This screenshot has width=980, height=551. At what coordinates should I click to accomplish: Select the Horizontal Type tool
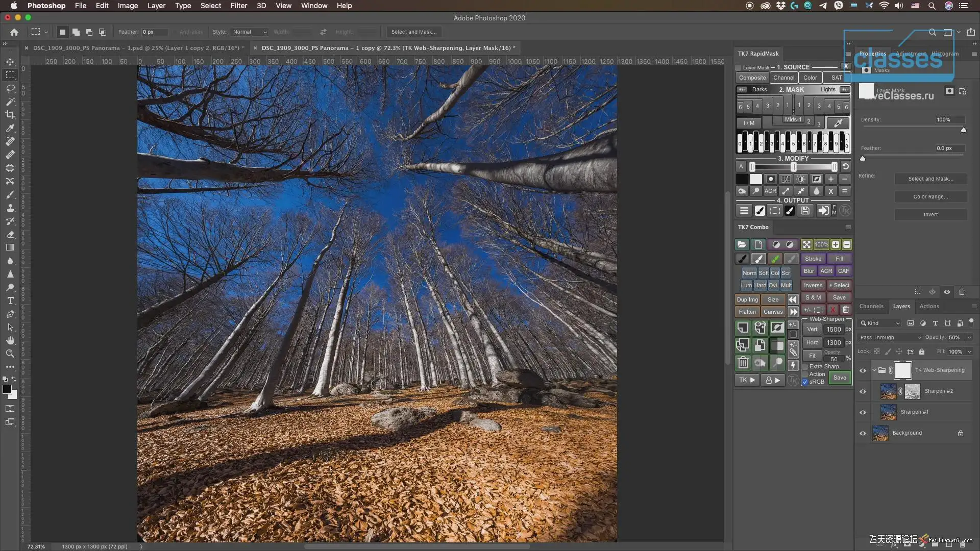pyautogui.click(x=10, y=300)
